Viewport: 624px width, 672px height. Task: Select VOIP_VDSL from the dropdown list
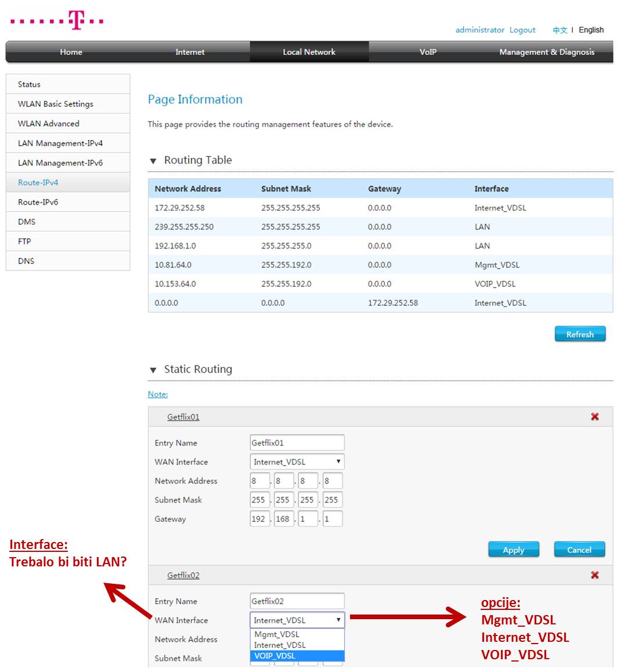[x=297, y=656]
